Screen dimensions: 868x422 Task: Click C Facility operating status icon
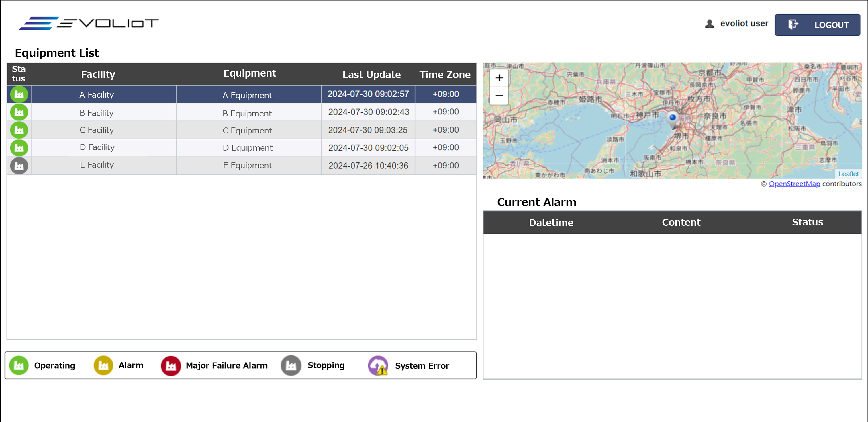19,130
